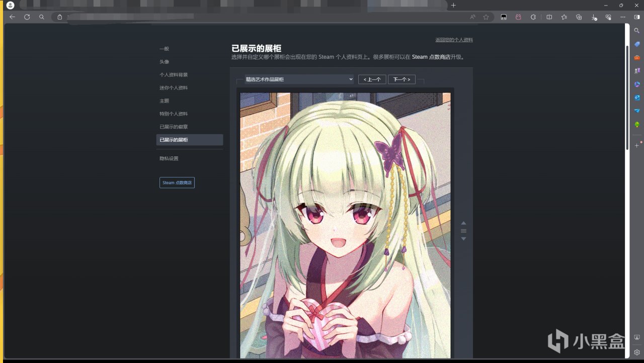The image size is (644, 363).
Task: Open sidebar search
Action: (x=637, y=31)
